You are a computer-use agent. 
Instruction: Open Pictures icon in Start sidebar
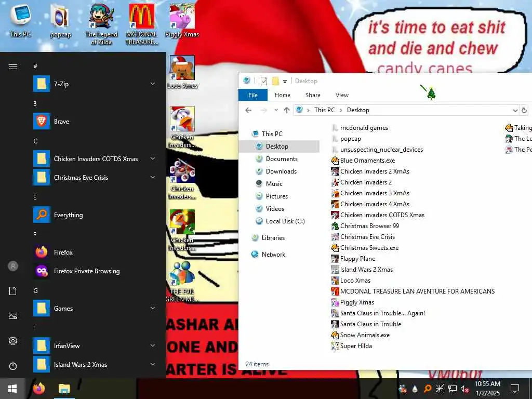click(13, 316)
